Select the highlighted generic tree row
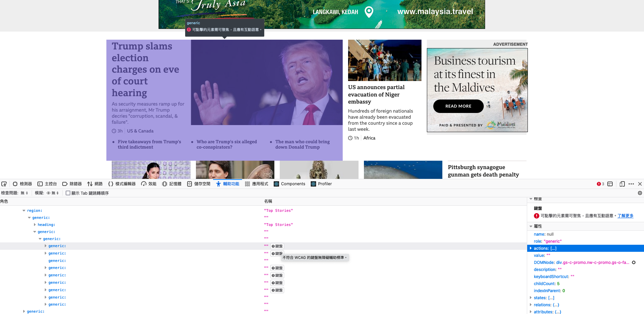The height and width of the screenshot is (314, 644). pyautogui.click(x=263, y=246)
